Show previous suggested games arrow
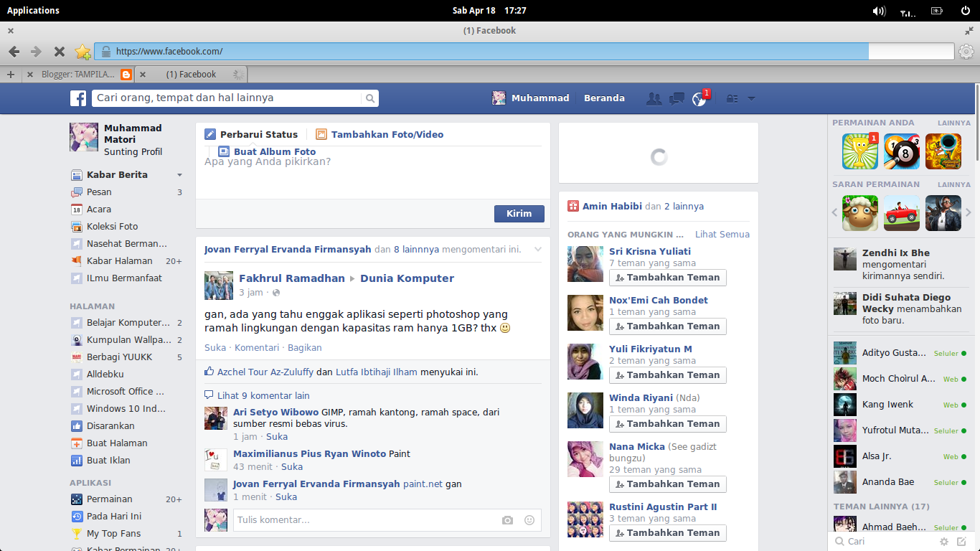Viewport: 980px width, 551px height. coord(834,213)
